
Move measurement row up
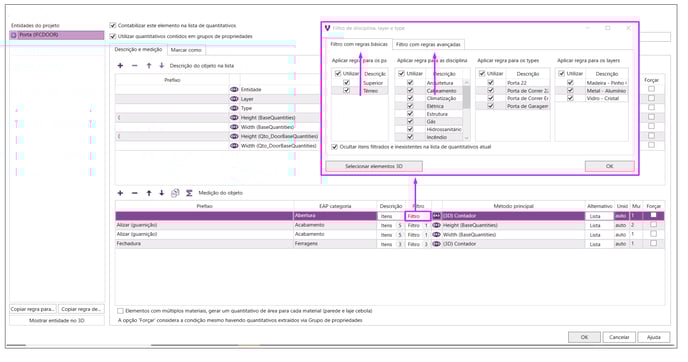(149, 193)
